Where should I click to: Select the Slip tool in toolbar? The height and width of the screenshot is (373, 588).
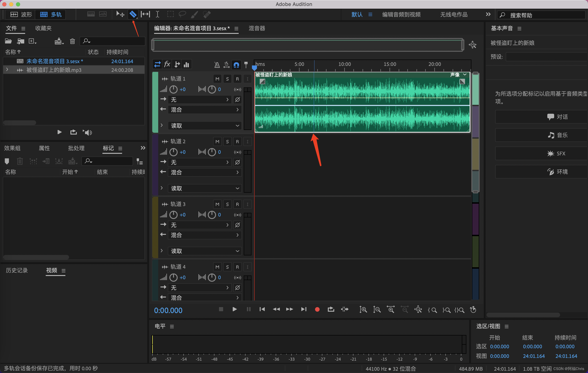tap(145, 14)
